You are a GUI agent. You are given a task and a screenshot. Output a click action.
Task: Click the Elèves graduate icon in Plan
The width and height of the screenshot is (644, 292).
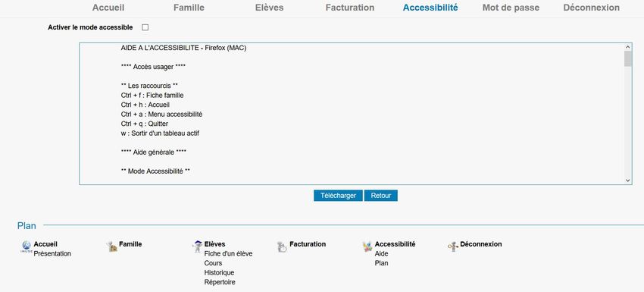[197, 246]
